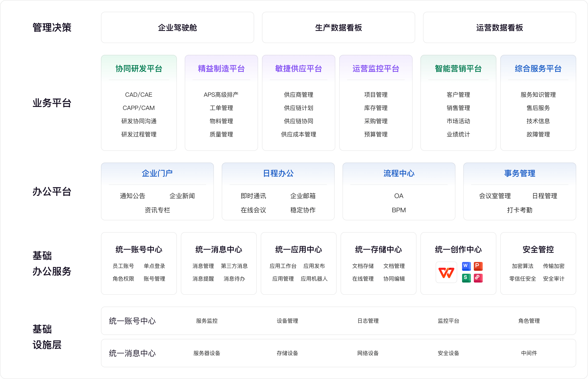Open the 生产数据看板 card
This screenshot has height=379, width=588.
click(x=338, y=28)
